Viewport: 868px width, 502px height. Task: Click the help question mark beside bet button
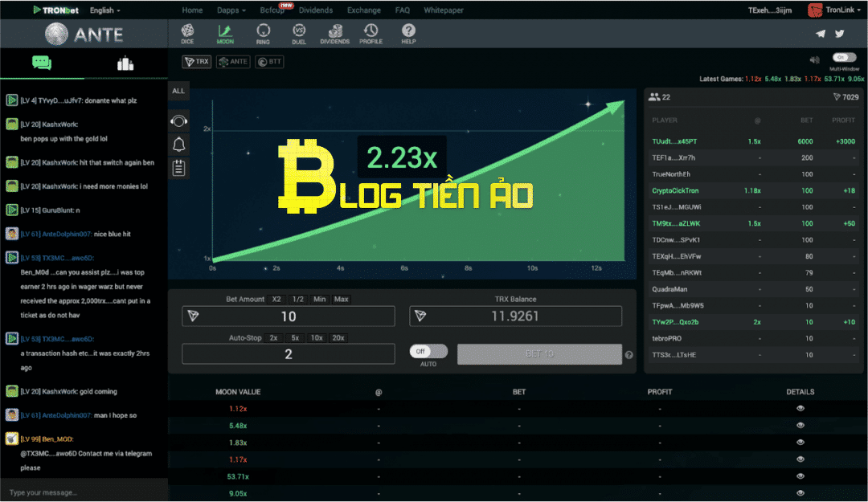(628, 355)
